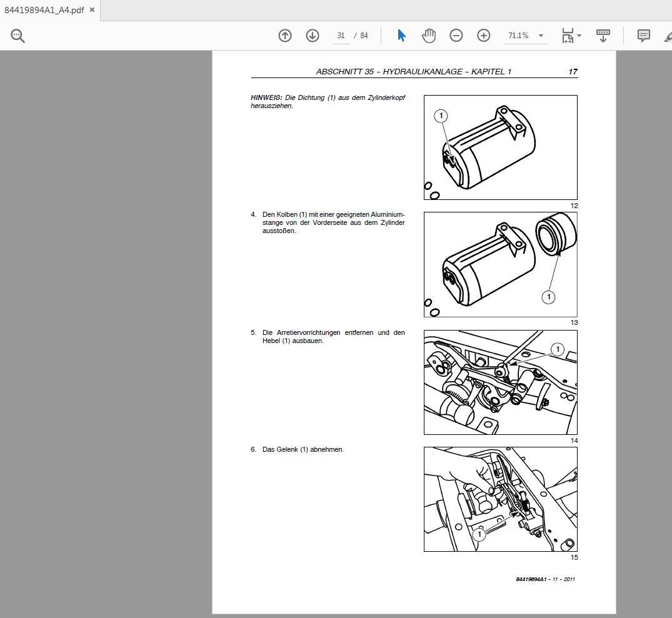This screenshot has width=672, height=618.
Task: Open the search magnifier tool
Action: click(18, 35)
